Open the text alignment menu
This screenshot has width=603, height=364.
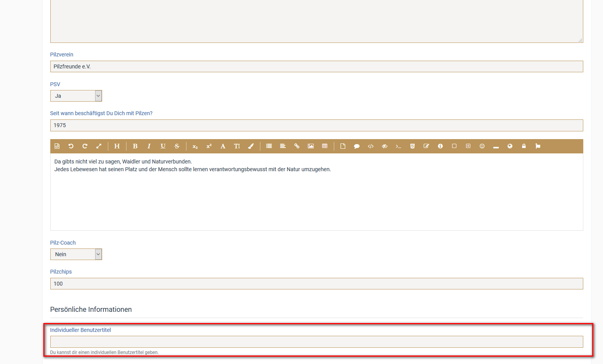283,146
